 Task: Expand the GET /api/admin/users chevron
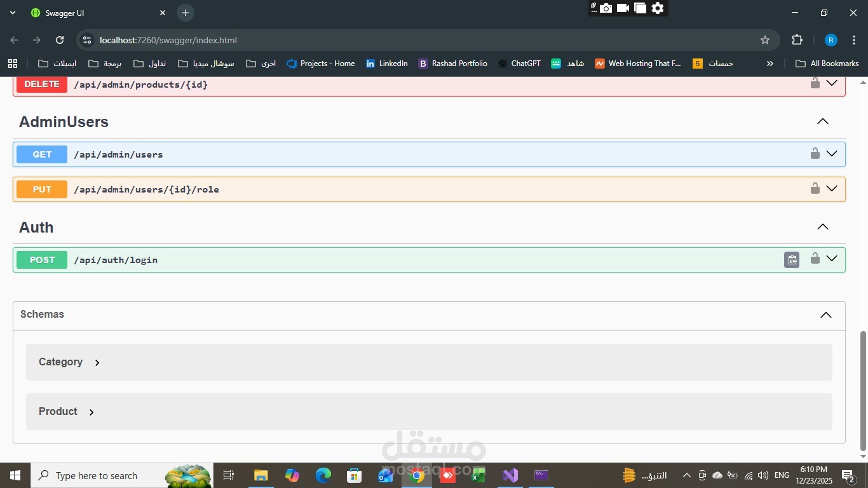[x=832, y=154]
